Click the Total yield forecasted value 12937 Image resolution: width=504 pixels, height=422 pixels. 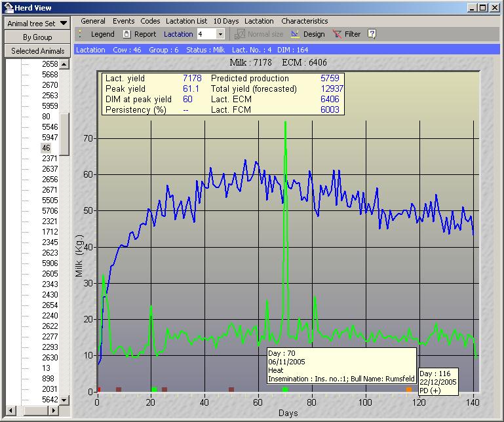point(332,88)
